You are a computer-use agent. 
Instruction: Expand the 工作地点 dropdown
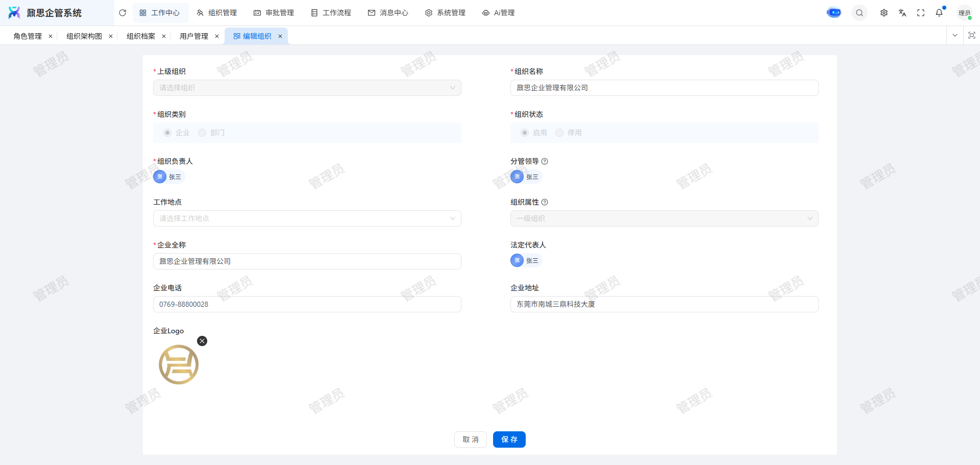pyautogui.click(x=307, y=218)
